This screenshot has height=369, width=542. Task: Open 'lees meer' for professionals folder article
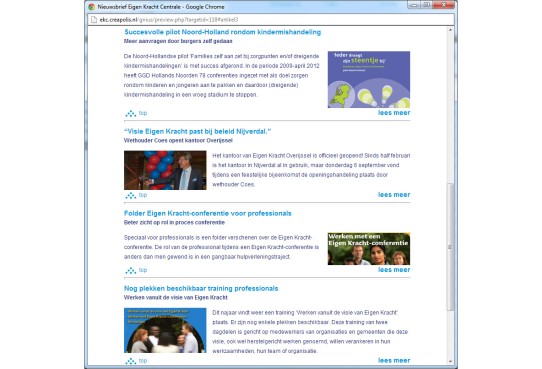click(x=394, y=269)
